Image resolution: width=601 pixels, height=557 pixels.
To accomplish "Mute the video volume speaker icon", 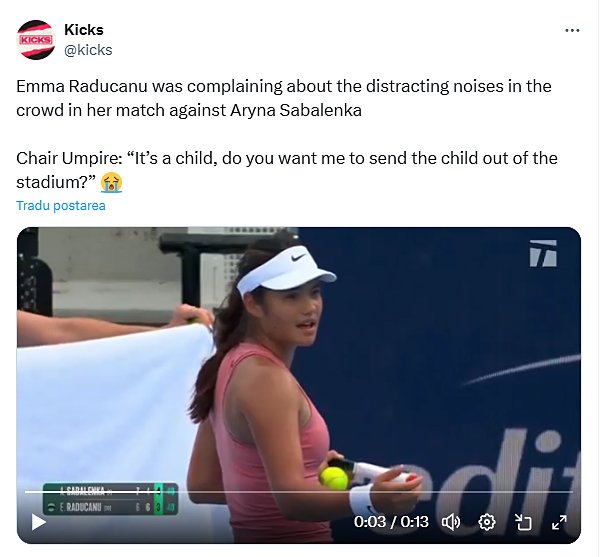I will [x=451, y=522].
